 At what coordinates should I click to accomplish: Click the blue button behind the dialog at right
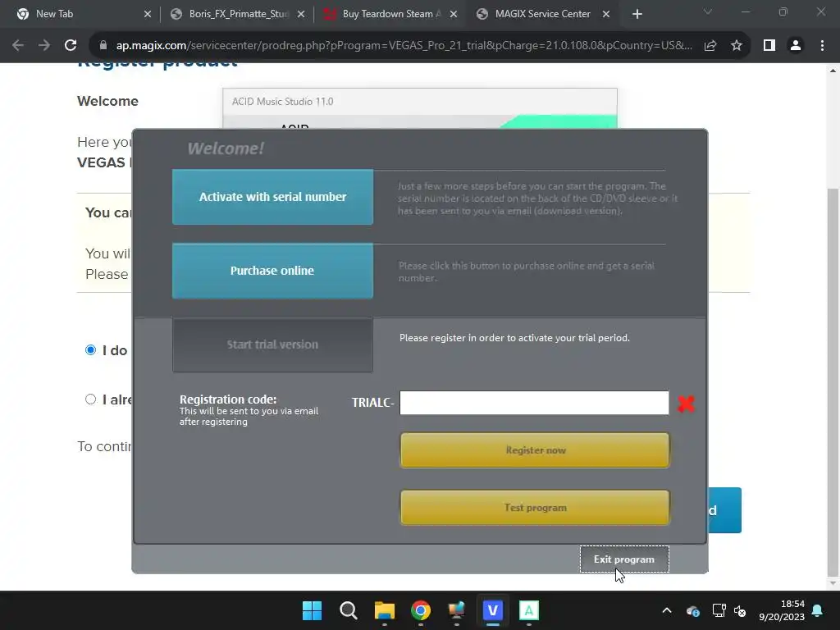725,510
